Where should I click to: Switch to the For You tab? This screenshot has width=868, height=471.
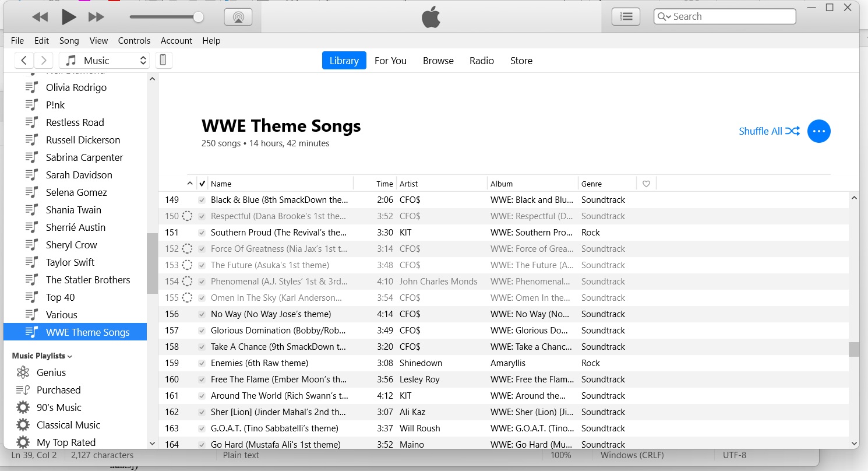390,61
